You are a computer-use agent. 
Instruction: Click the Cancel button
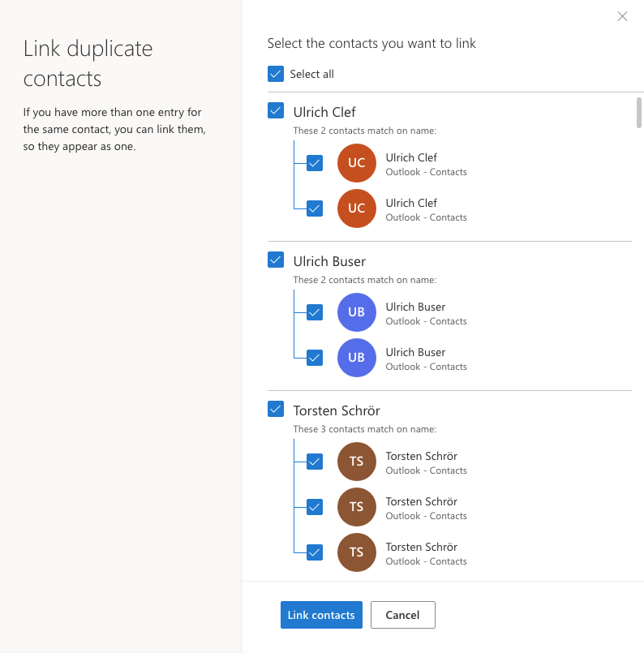[402, 615]
